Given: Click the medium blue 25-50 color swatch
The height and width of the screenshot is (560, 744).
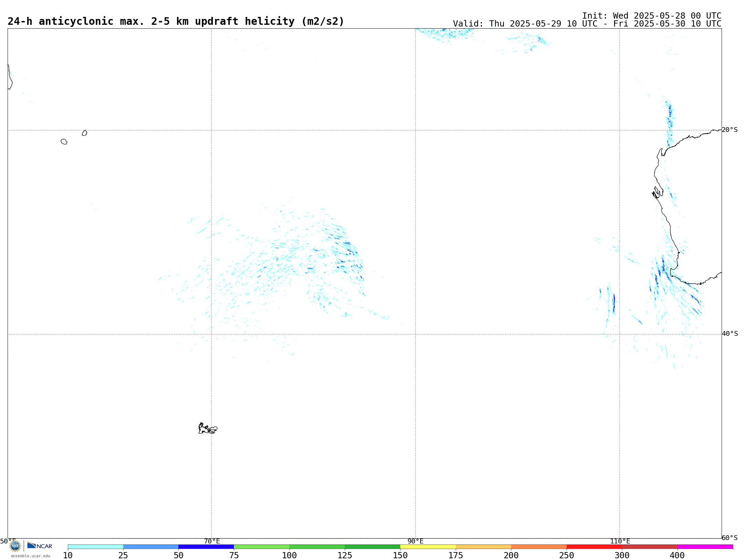Looking at the screenshot, I should (151, 547).
